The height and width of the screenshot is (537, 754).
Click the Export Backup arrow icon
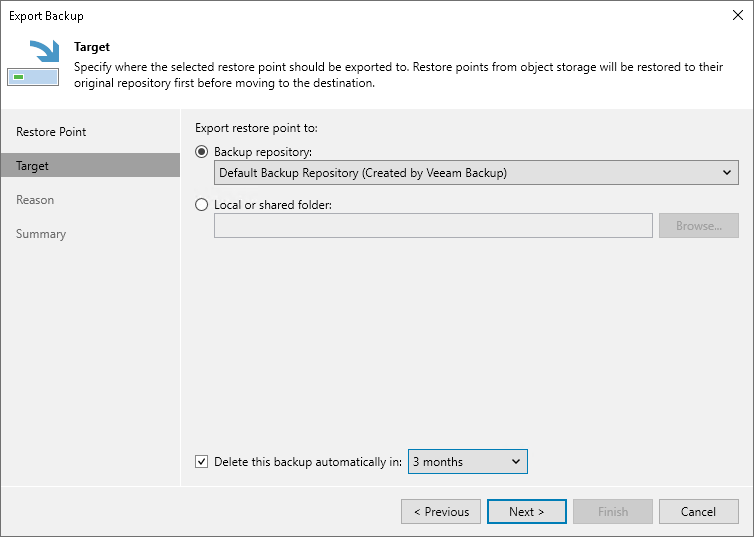[33, 64]
